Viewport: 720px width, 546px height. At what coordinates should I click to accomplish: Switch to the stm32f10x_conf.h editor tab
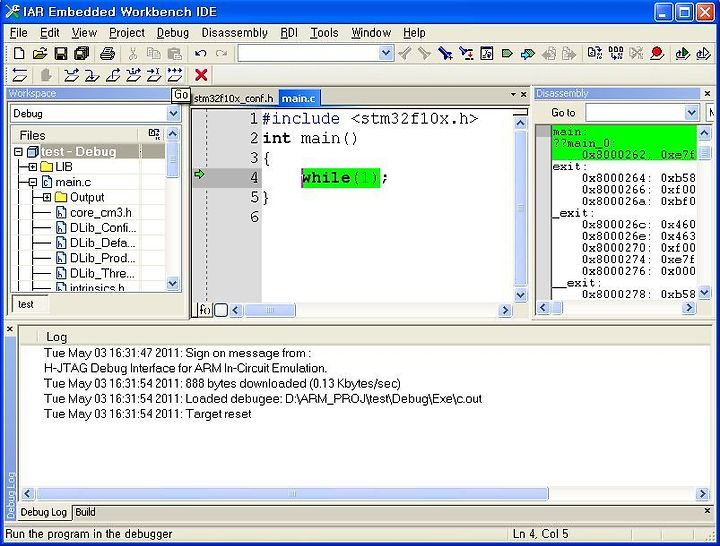coord(233,99)
